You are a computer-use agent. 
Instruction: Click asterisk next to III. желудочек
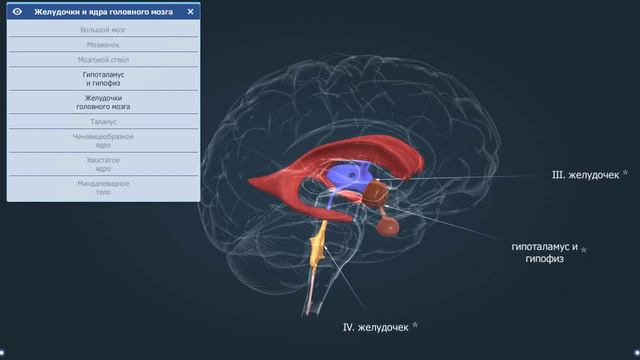[625, 173]
